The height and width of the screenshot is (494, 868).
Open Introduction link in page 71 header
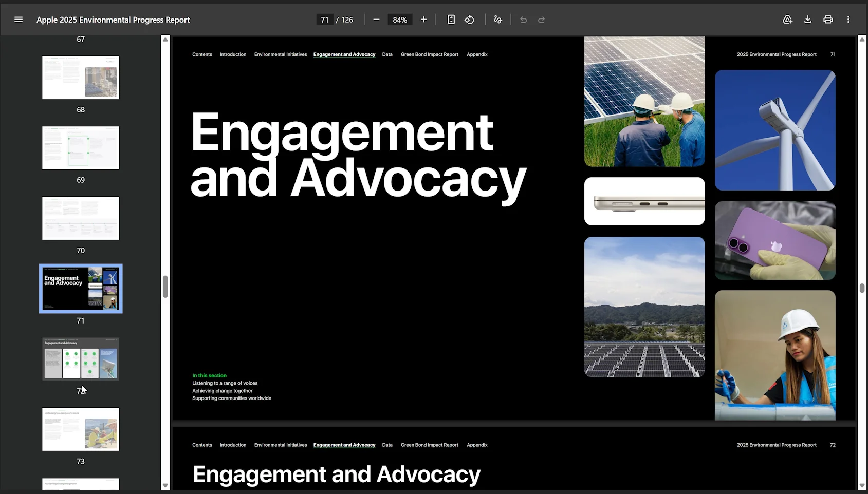(x=233, y=54)
